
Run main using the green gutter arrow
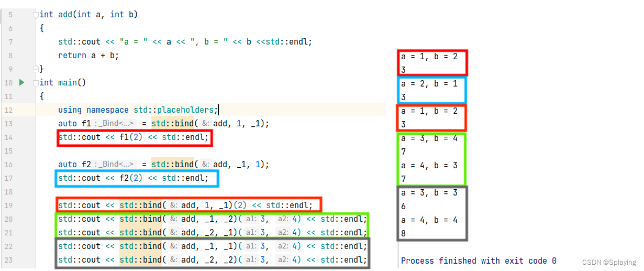pyautogui.click(x=21, y=82)
